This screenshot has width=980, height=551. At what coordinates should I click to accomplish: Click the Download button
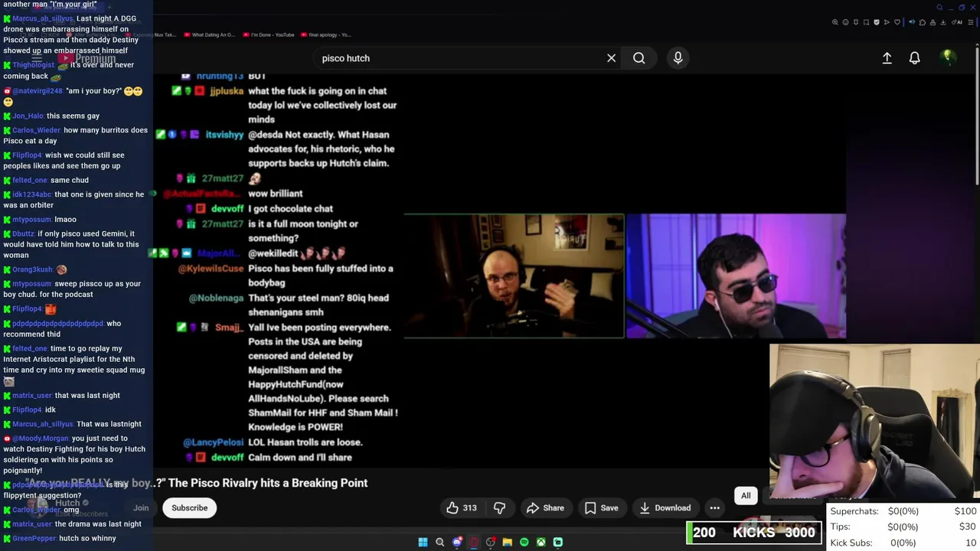pyautogui.click(x=665, y=507)
